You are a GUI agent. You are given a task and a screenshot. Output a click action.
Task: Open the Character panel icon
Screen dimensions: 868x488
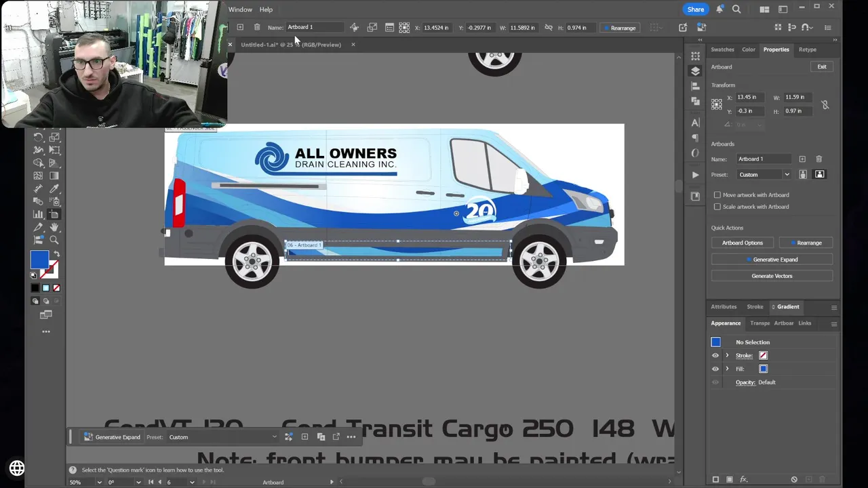695,123
